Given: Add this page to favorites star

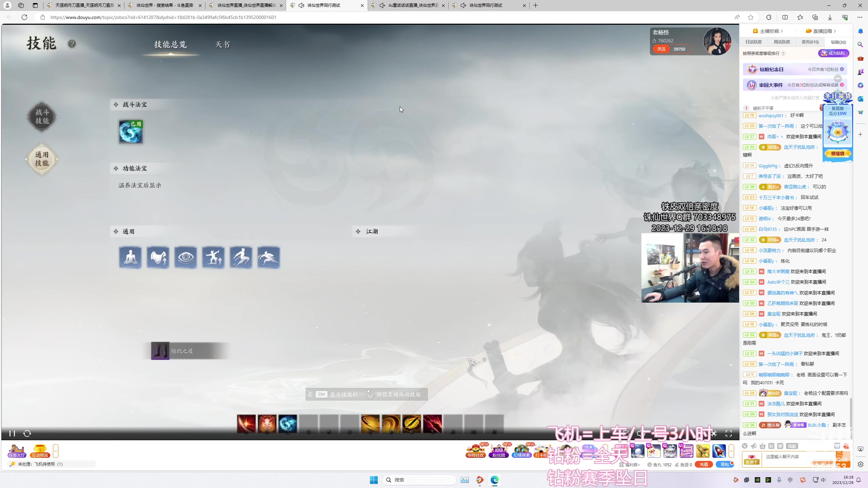Looking at the screenshot, I should click(751, 17).
